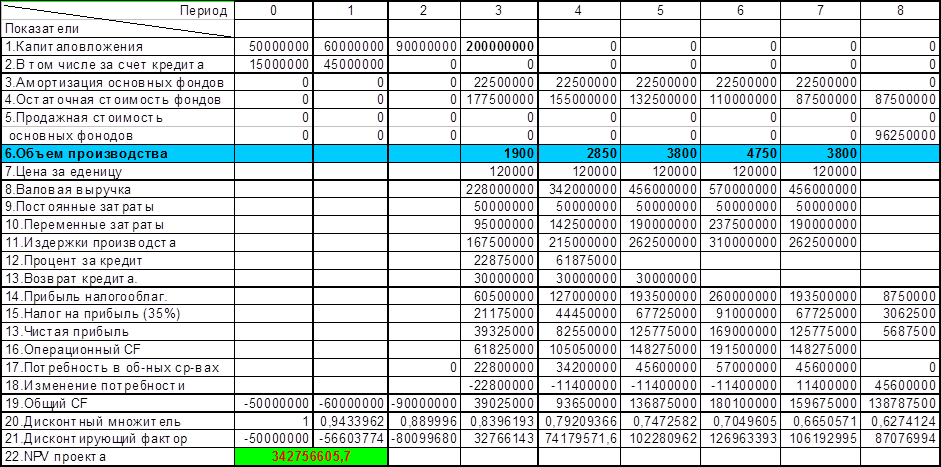
Task: Click the discount multiplier cell 0,6274124
Action: pos(901,422)
